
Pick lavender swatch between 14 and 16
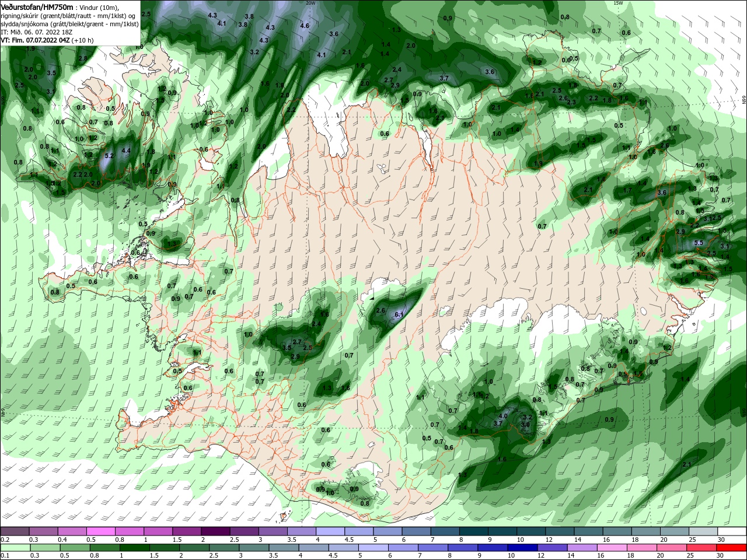(582, 548)
